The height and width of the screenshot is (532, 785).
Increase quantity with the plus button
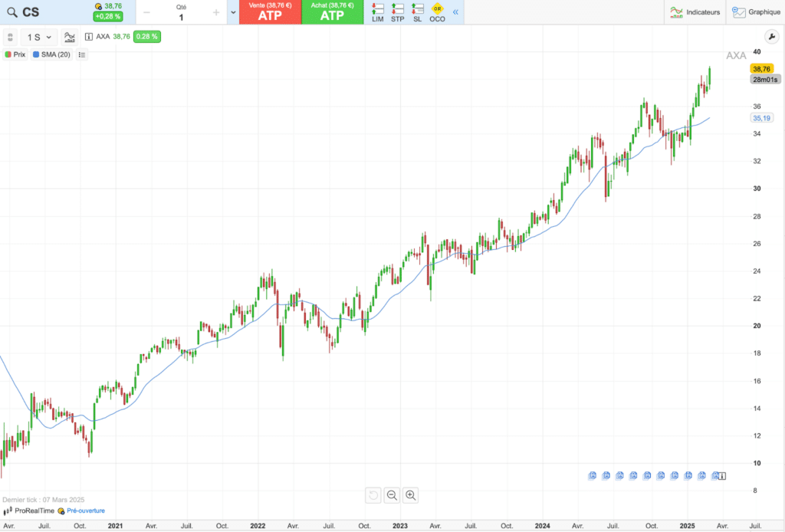pos(216,12)
